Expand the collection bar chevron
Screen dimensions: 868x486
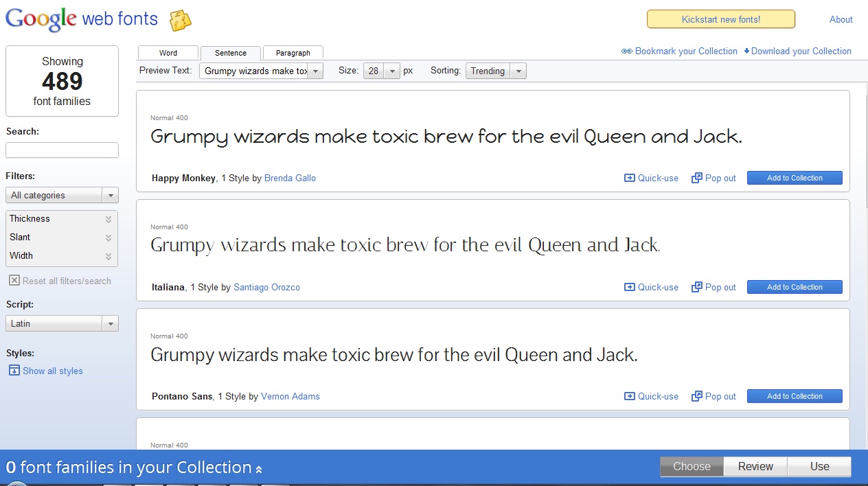coord(259,470)
